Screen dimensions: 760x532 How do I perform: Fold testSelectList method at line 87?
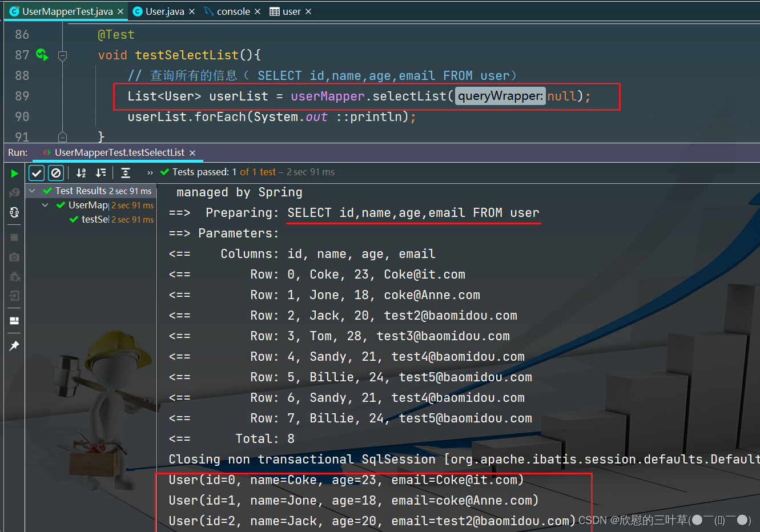[63, 55]
